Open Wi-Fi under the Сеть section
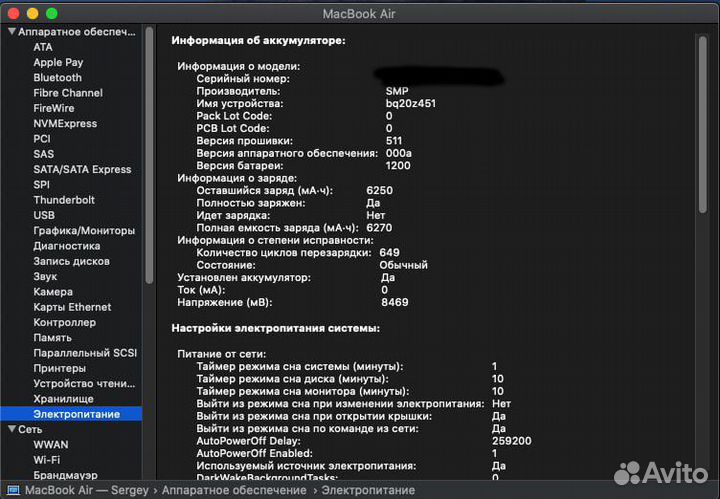 click(x=46, y=459)
